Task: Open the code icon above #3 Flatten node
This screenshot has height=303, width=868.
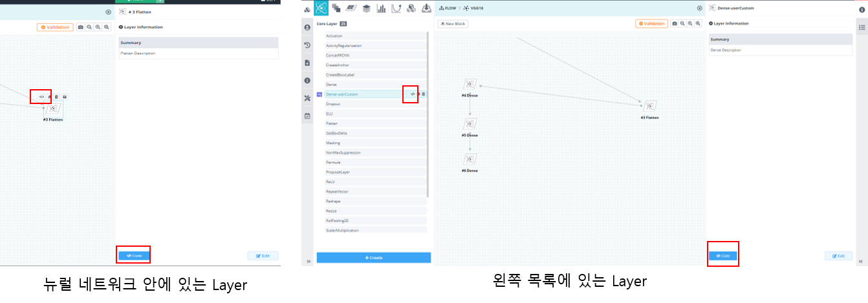Action: (41, 97)
